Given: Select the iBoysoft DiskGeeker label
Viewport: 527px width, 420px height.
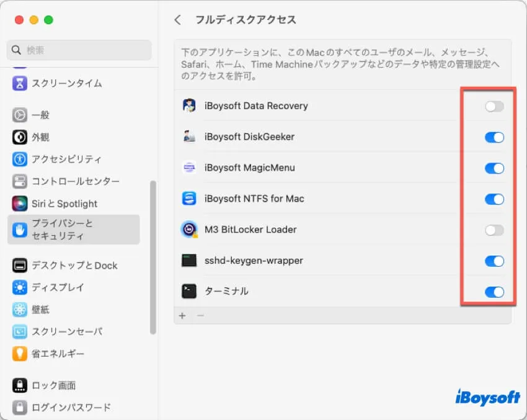Looking at the screenshot, I should pyautogui.click(x=249, y=137).
